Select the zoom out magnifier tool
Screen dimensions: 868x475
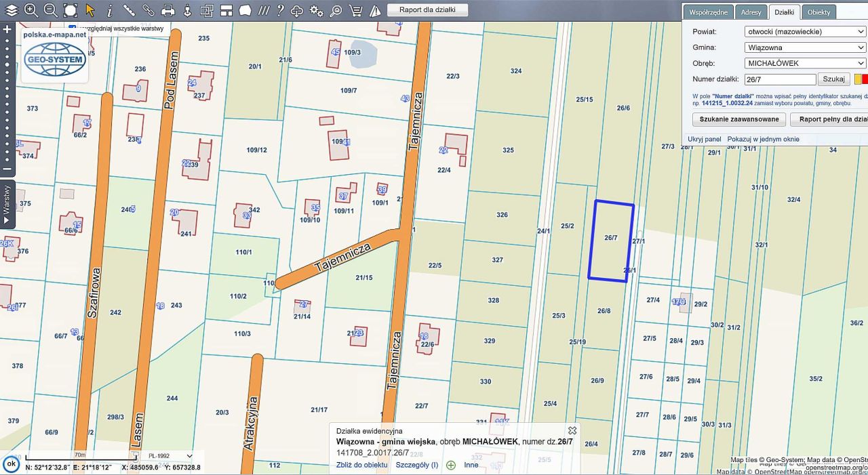51,10
